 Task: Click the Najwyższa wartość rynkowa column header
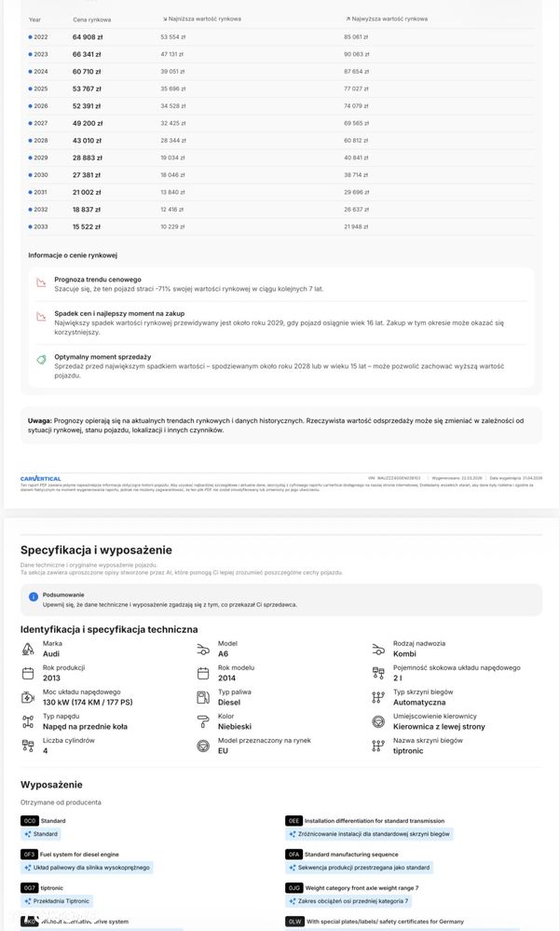(386, 19)
